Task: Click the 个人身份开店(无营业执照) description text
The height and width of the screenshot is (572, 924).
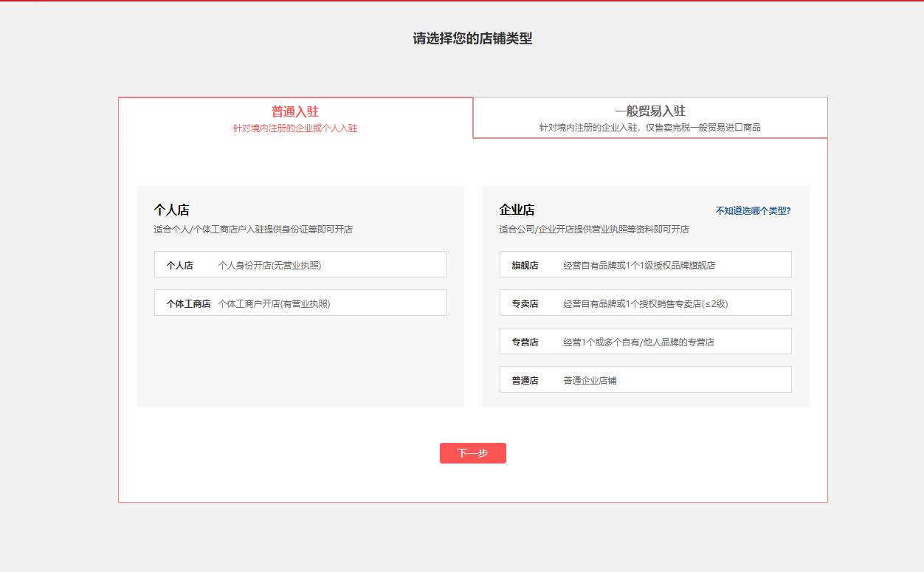Action: 270,263
